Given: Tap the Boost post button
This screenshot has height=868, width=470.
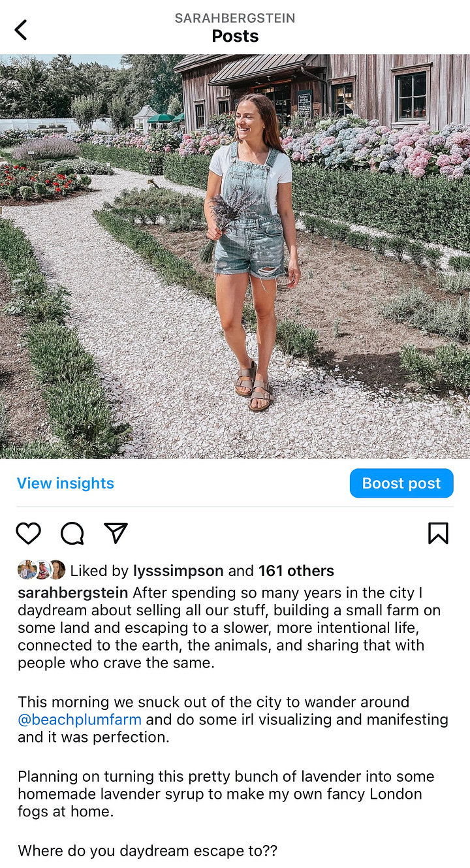Looking at the screenshot, I should click(401, 483).
